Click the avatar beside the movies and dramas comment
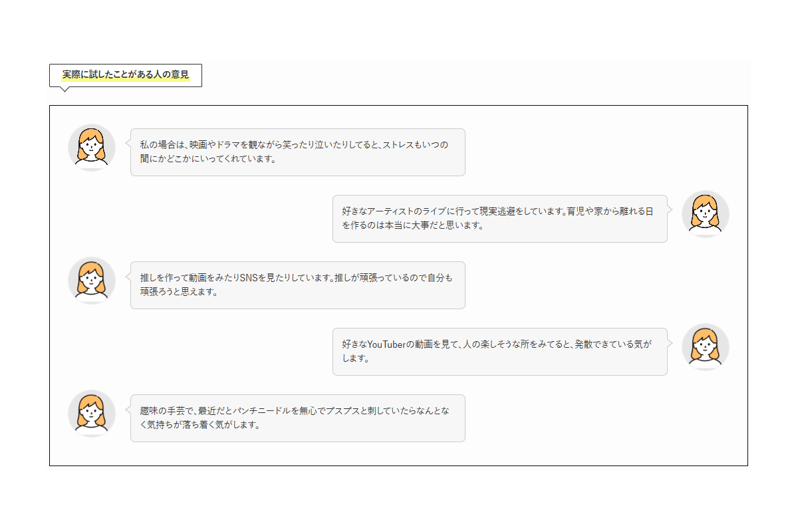The height and width of the screenshot is (532, 798). click(x=92, y=148)
